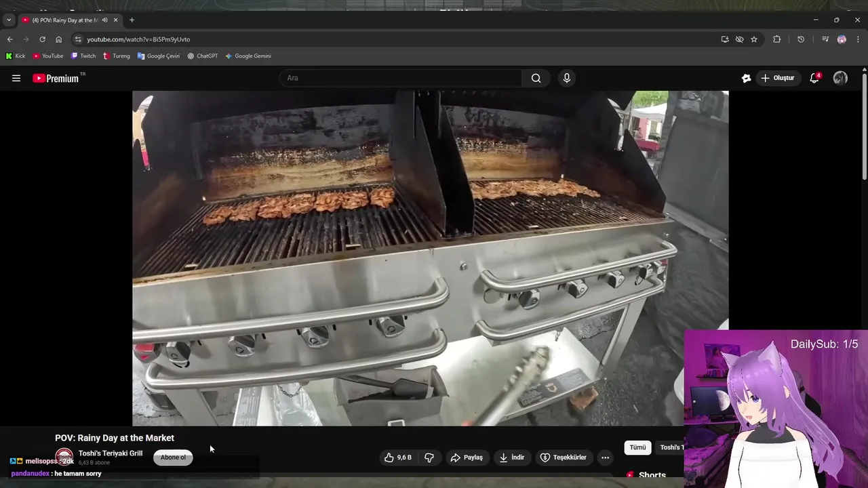Image resolution: width=868 pixels, height=488 pixels.
Task: Open the Chrome profile avatar
Action: pyautogui.click(x=842, y=39)
